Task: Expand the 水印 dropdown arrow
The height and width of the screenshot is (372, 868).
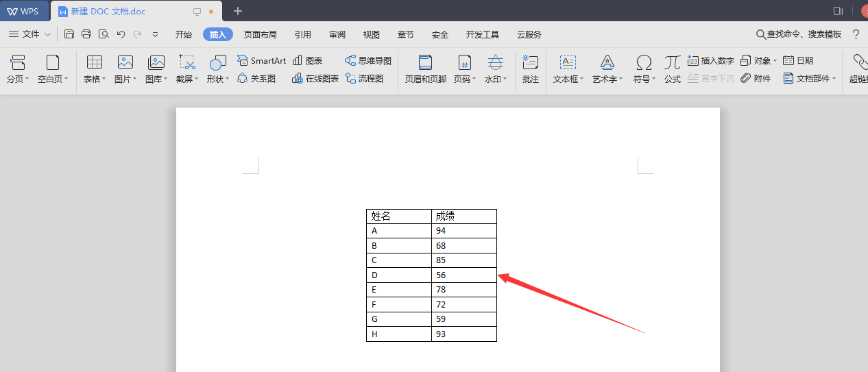Action: [505, 79]
